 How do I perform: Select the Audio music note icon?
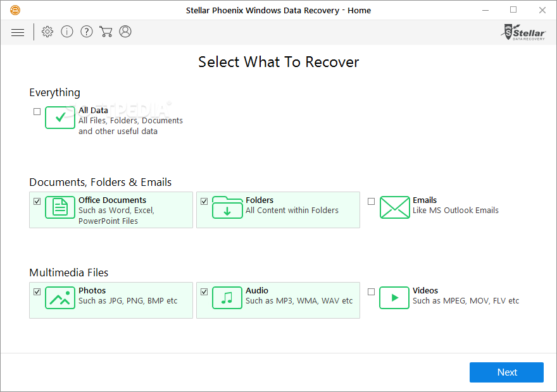pos(227,298)
